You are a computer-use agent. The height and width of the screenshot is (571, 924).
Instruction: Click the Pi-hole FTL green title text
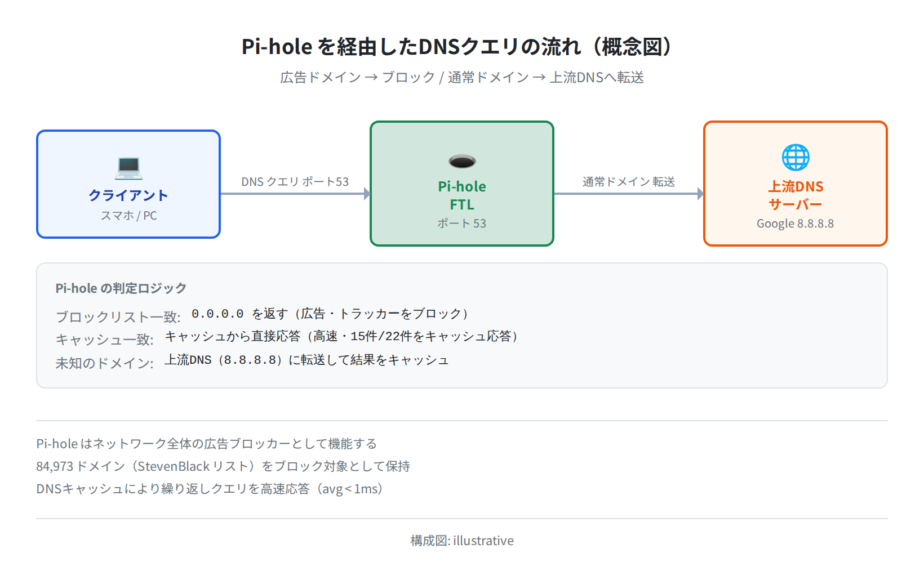(x=462, y=195)
